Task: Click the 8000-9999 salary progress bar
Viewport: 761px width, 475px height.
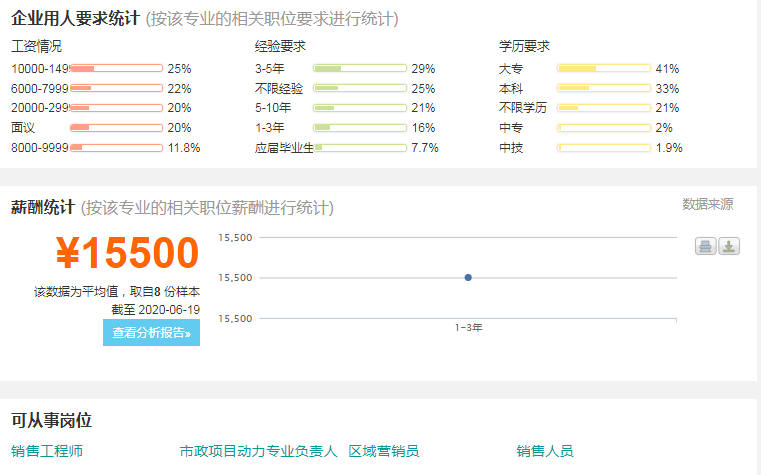Action: [116, 147]
